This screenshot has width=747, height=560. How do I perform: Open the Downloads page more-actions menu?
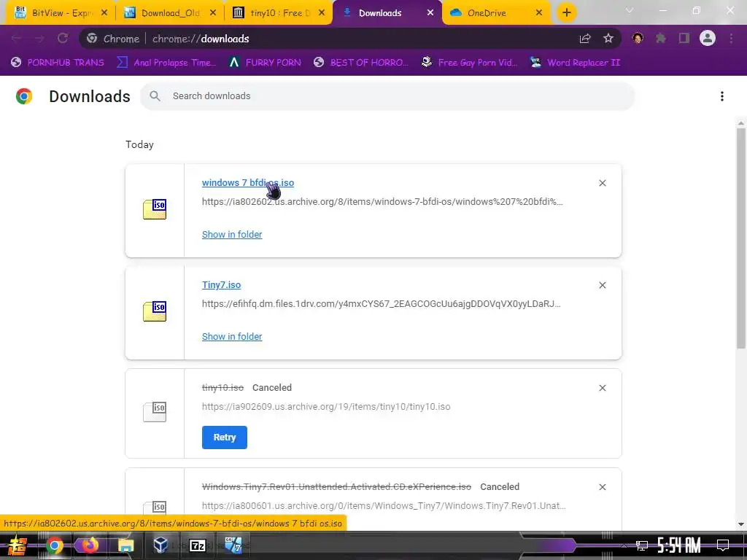tap(722, 96)
